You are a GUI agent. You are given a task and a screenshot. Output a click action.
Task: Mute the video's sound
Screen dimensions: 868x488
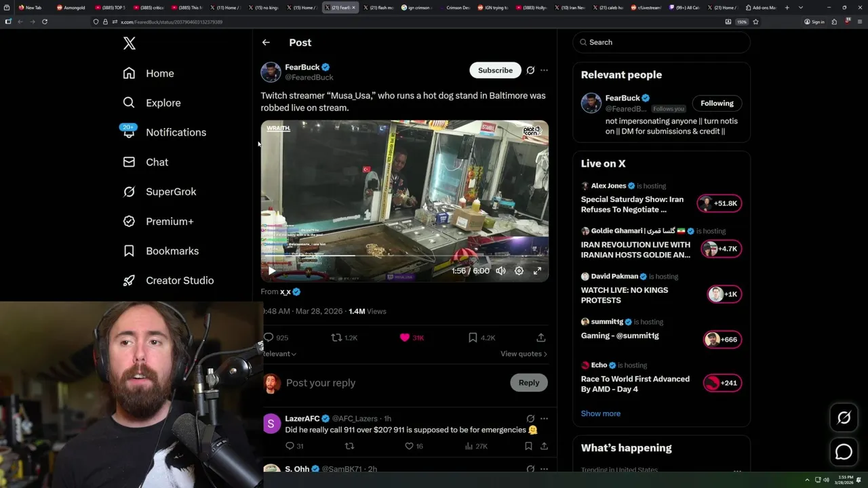point(500,271)
